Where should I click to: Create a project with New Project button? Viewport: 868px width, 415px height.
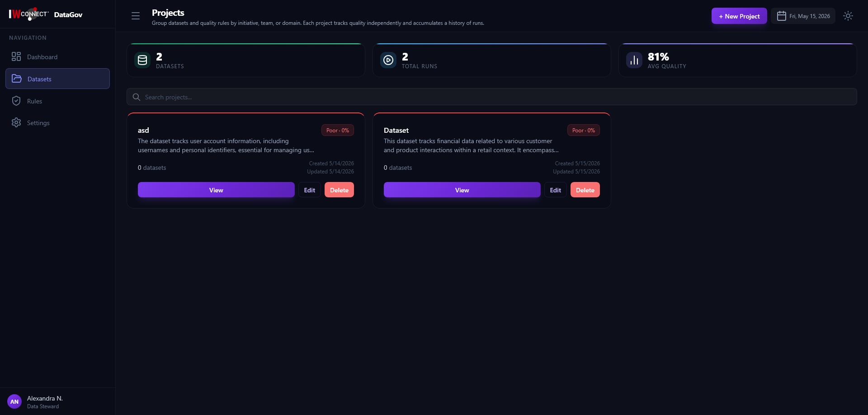[x=739, y=16]
